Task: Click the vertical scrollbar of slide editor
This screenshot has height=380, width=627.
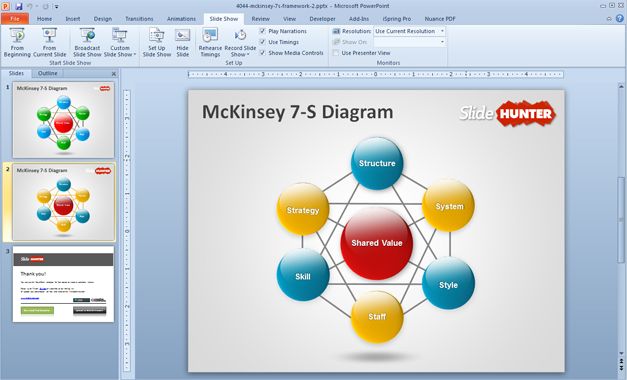Action: [621, 220]
